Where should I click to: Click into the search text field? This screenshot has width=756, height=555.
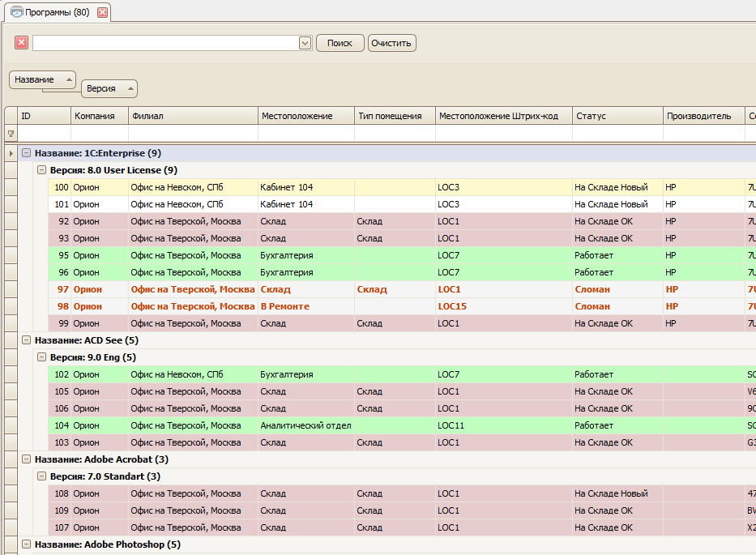166,43
